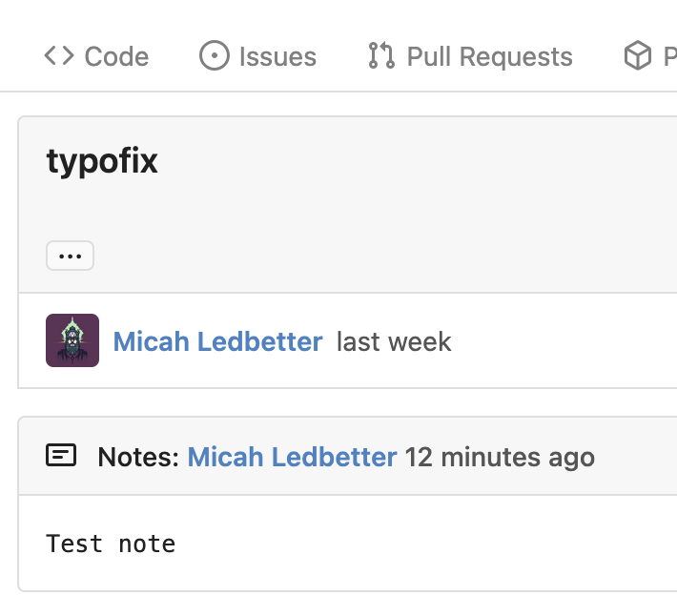
Task: Click the Notes icon beside "Notes:"
Action: coord(61,457)
